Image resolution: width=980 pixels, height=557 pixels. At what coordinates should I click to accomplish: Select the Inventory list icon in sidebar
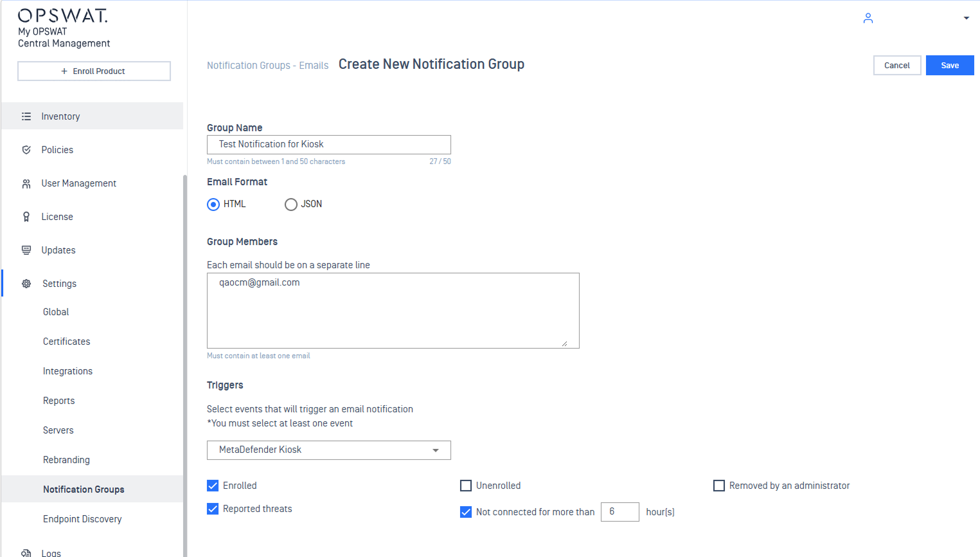(x=26, y=116)
